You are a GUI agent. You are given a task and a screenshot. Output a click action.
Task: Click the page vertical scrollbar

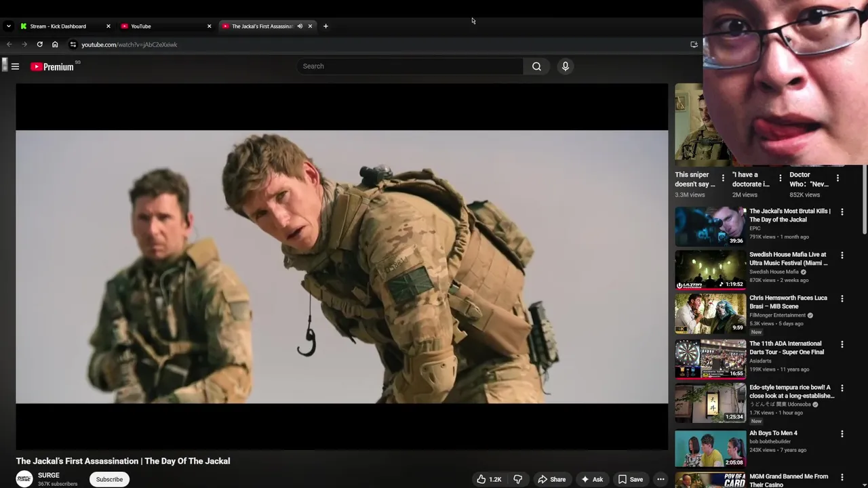865,200
